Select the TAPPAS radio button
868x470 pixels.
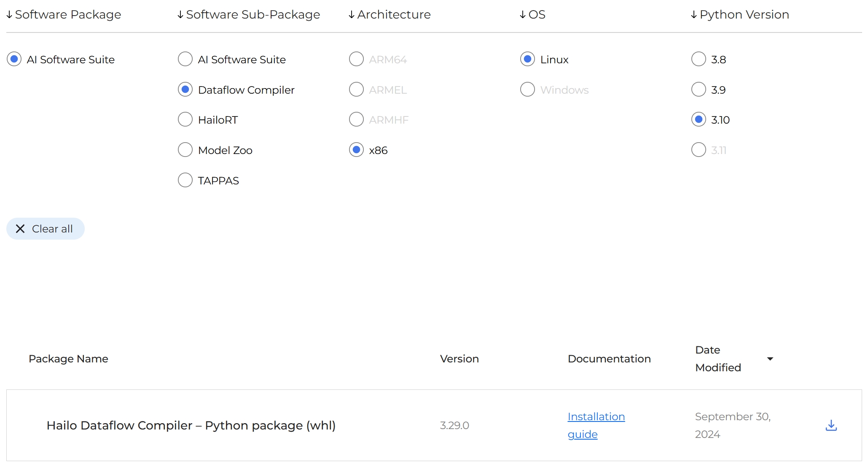[185, 181]
